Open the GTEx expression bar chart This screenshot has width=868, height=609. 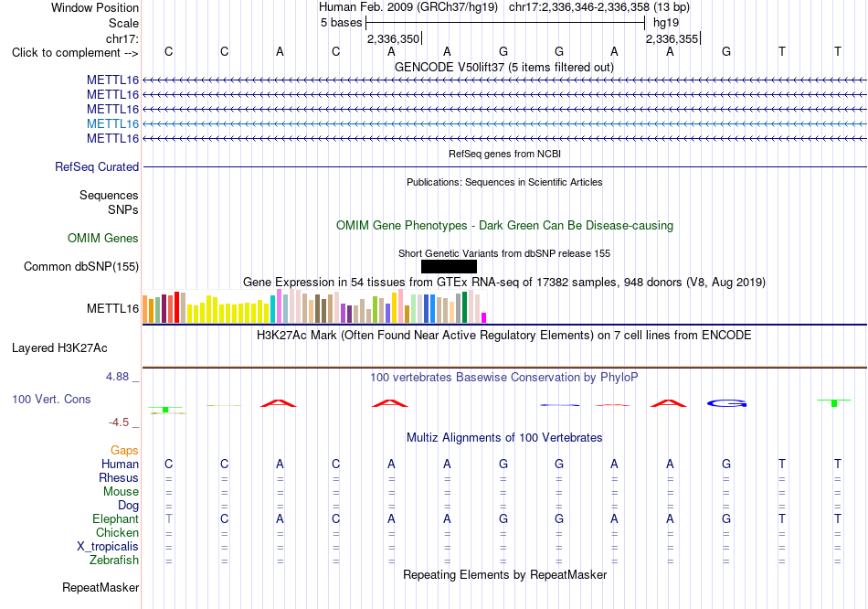(x=314, y=306)
